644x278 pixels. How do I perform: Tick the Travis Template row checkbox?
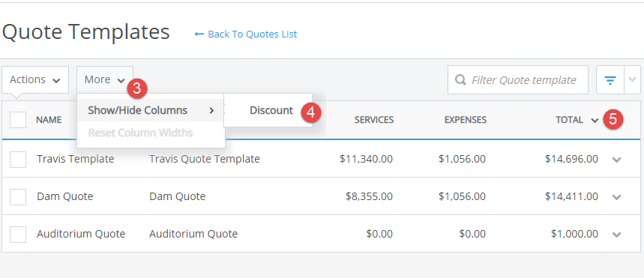tap(18, 160)
